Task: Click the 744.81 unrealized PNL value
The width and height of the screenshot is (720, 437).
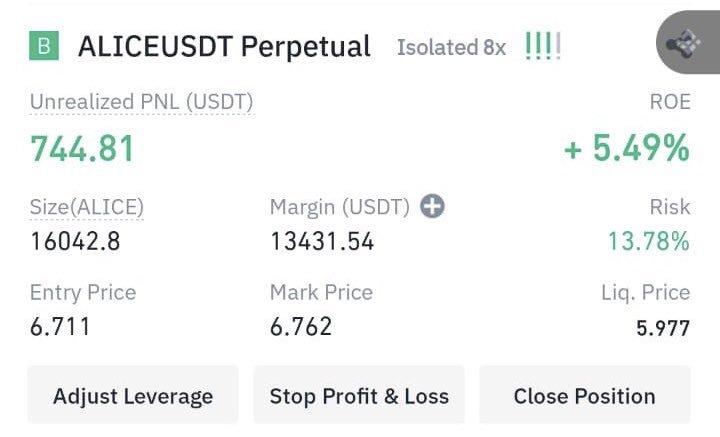Action: point(82,149)
